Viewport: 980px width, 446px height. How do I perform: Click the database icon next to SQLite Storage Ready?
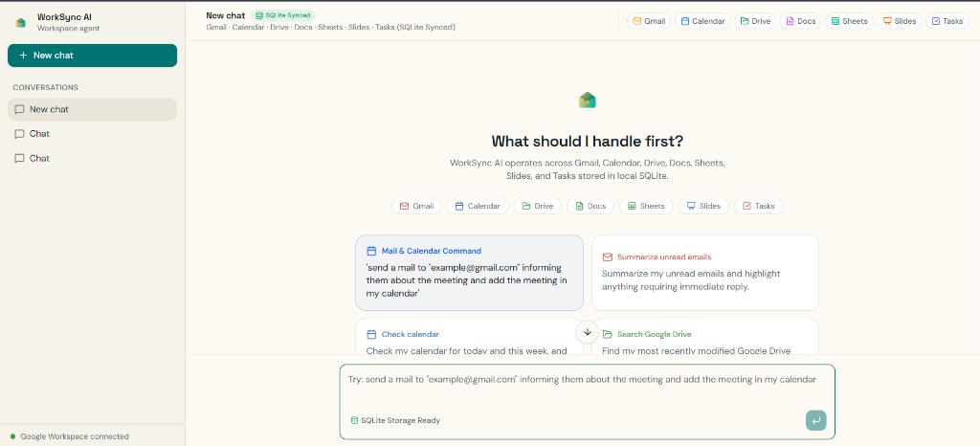pyautogui.click(x=354, y=420)
